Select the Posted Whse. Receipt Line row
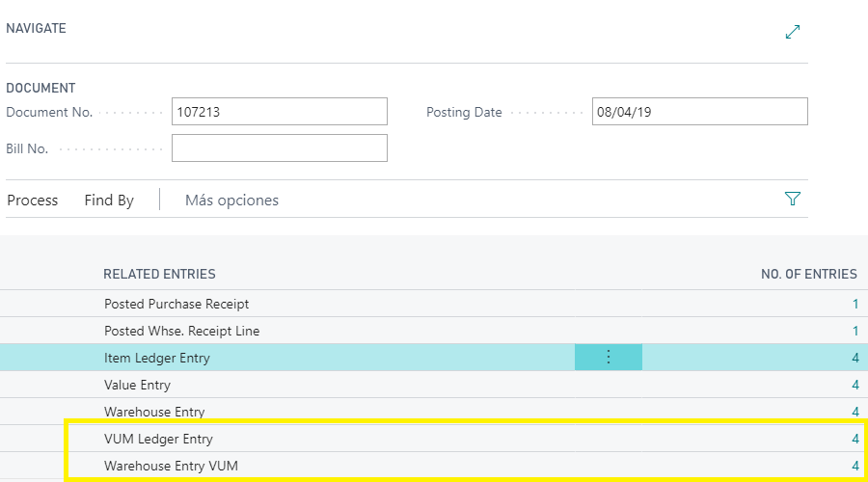The image size is (868, 482). click(181, 331)
